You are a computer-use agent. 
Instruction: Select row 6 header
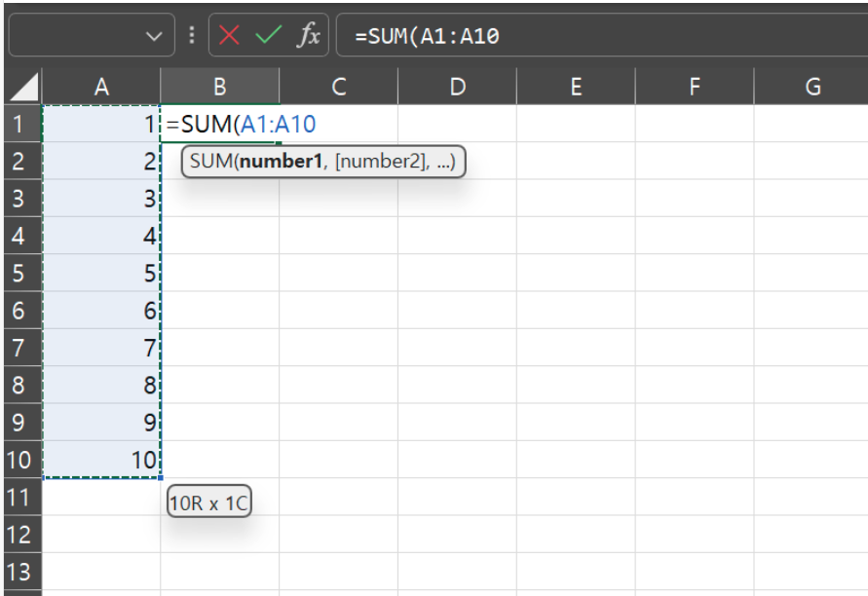(23, 311)
